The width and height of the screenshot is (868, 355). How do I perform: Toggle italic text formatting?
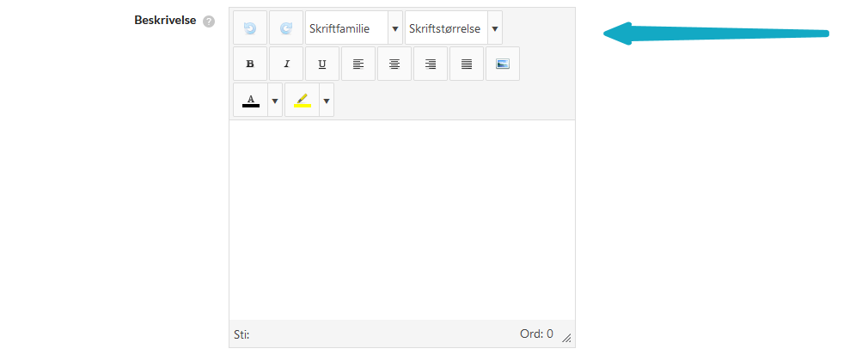[286, 64]
